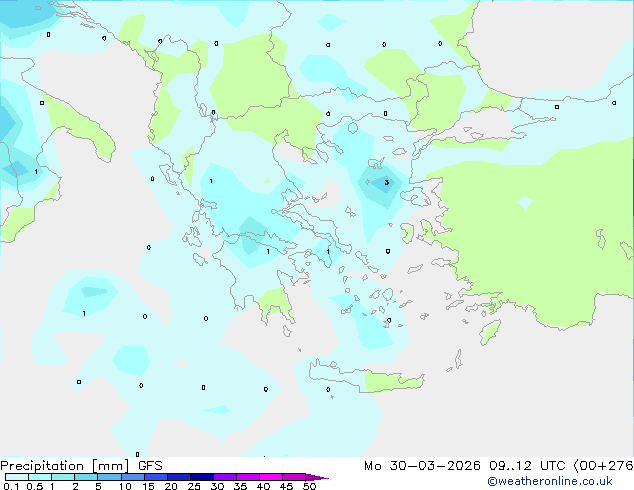Click the '40' legend scale label
The image size is (634, 490).
point(263,486)
